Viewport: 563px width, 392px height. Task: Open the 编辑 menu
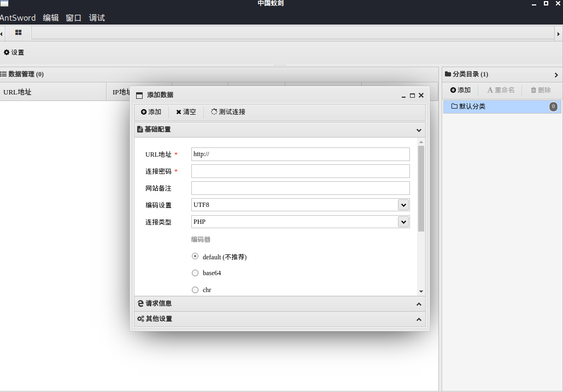pos(51,17)
